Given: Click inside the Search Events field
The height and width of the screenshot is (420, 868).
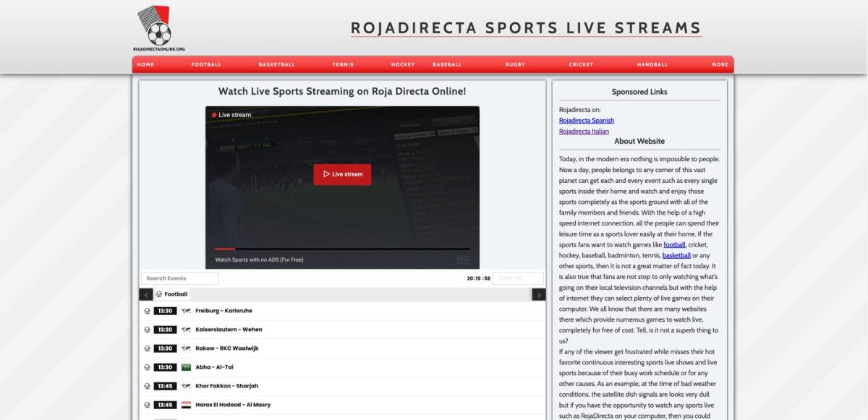Looking at the screenshot, I should click(179, 278).
